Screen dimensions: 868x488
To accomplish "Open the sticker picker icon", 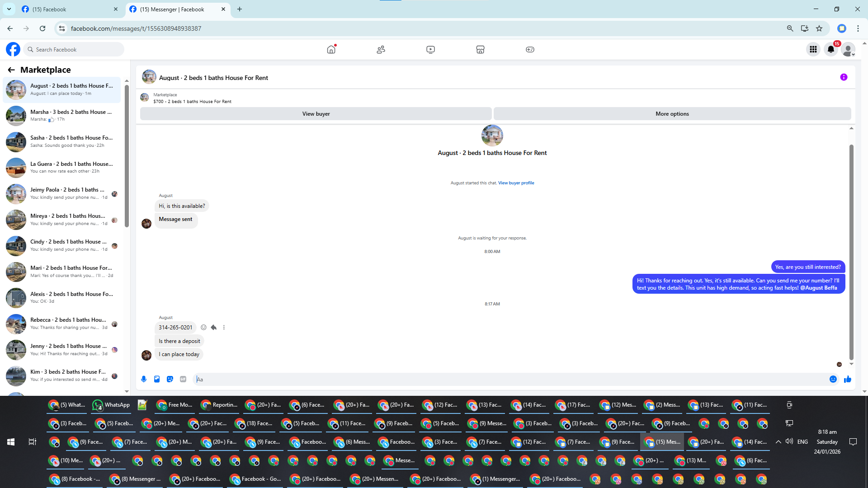I will 170,379.
